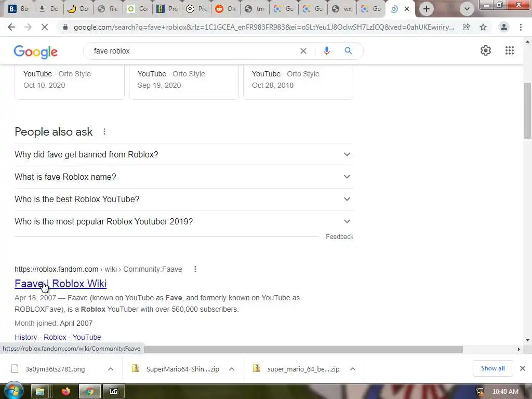Close the downloads bar
Screen dimensions: 532x399
[x=523, y=368]
